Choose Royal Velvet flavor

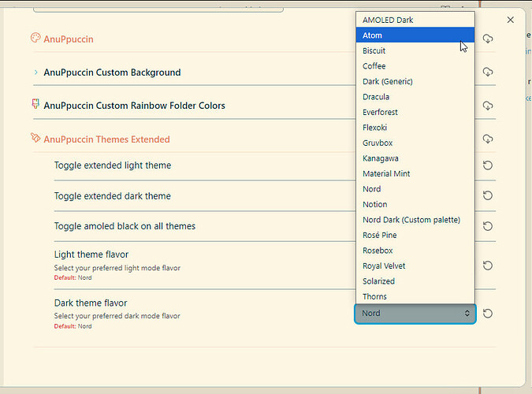415,266
